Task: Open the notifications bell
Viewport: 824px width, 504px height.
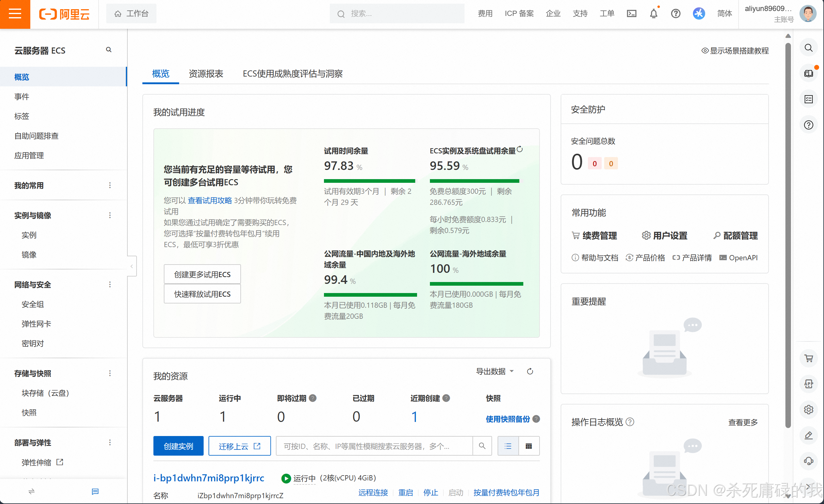Action: tap(653, 14)
